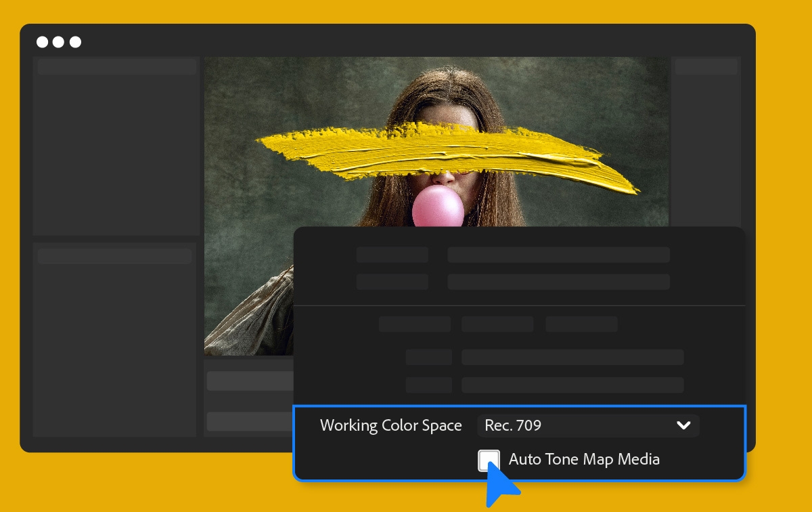Click the middle window control dot
The width and height of the screenshot is (812, 512).
click(x=58, y=41)
